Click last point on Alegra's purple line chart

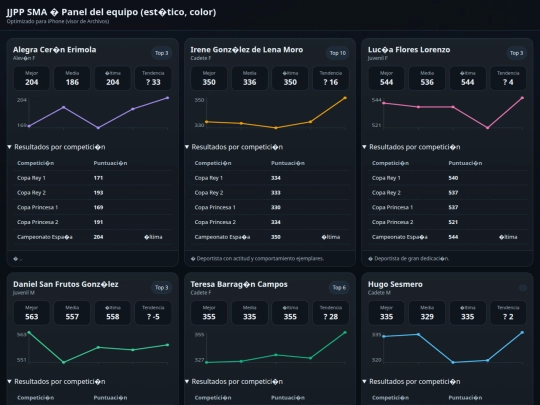click(x=168, y=98)
